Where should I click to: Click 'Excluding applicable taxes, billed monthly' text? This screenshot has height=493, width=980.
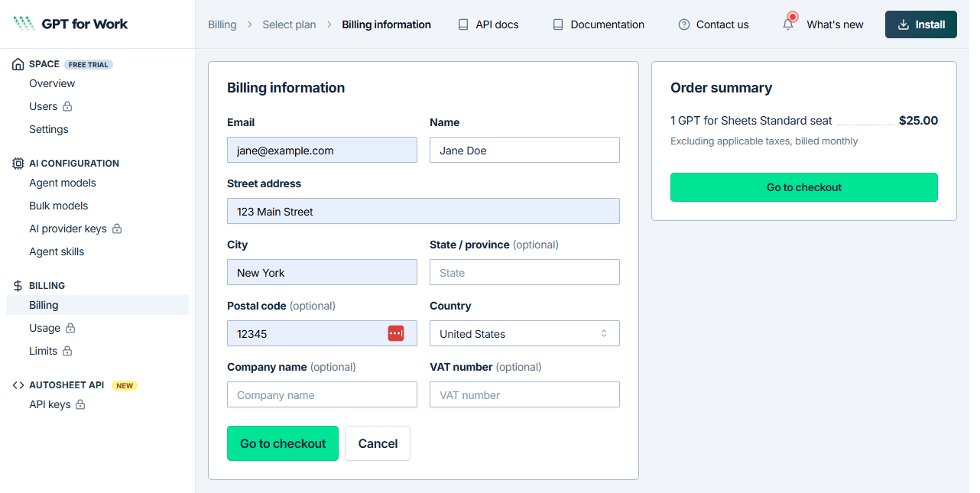[x=764, y=141]
